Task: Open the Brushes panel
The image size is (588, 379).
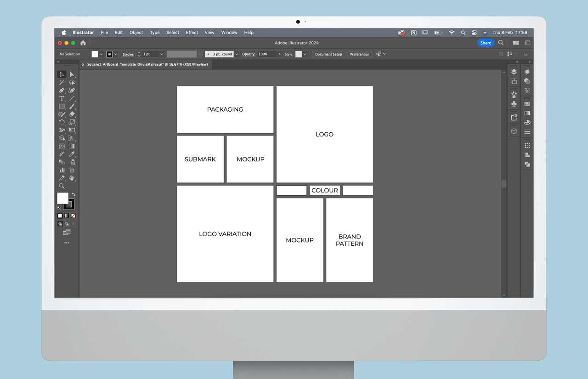Action: coord(514,95)
